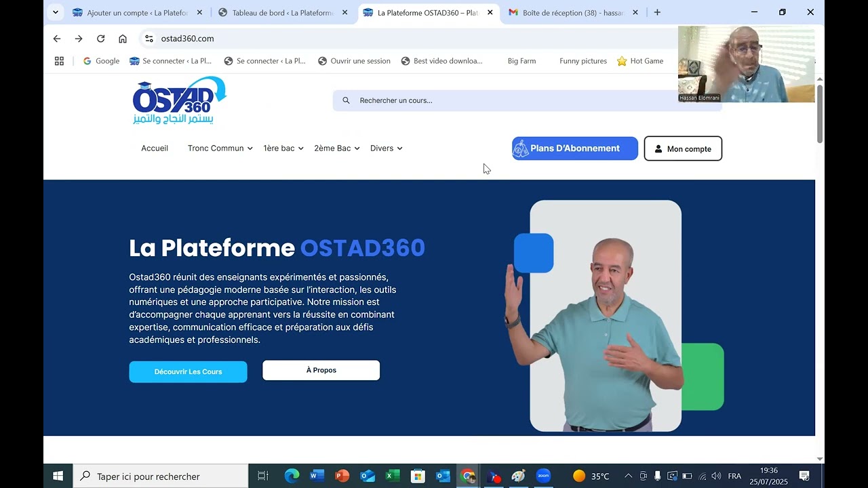Click the OSTAD360 site logo
Screen dimensions: 868x488
click(x=180, y=100)
